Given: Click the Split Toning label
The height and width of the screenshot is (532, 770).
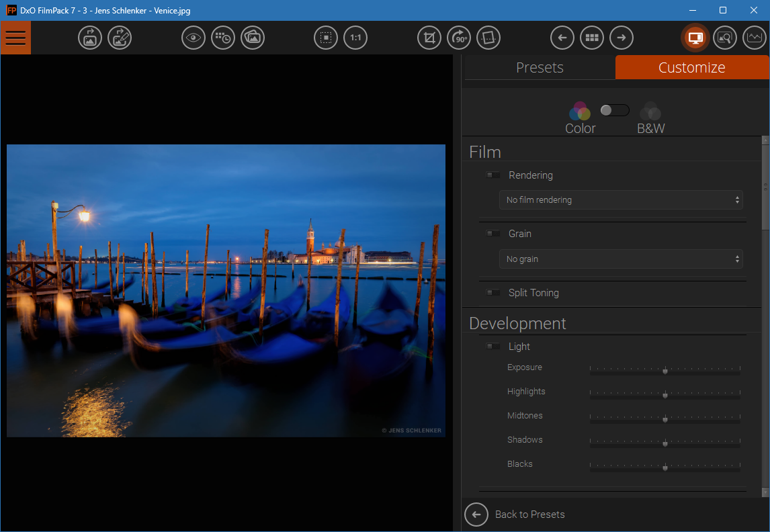Looking at the screenshot, I should 533,293.
